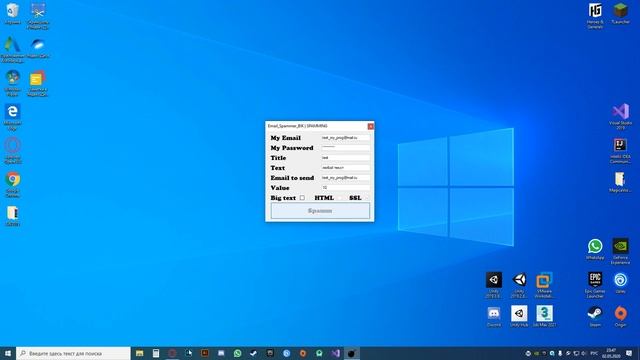Open Visual Studio 2019 desktop shortcut
Screen dimensions: 640x360
coord(620,117)
